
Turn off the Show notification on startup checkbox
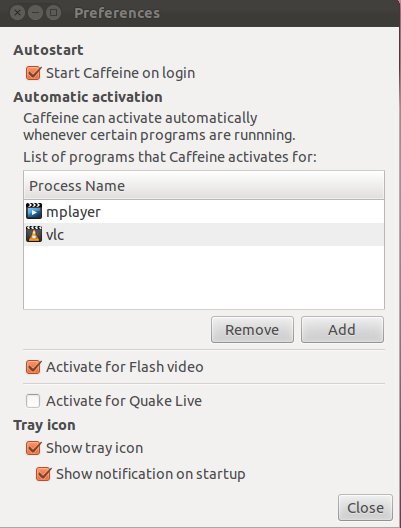tap(43, 474)
